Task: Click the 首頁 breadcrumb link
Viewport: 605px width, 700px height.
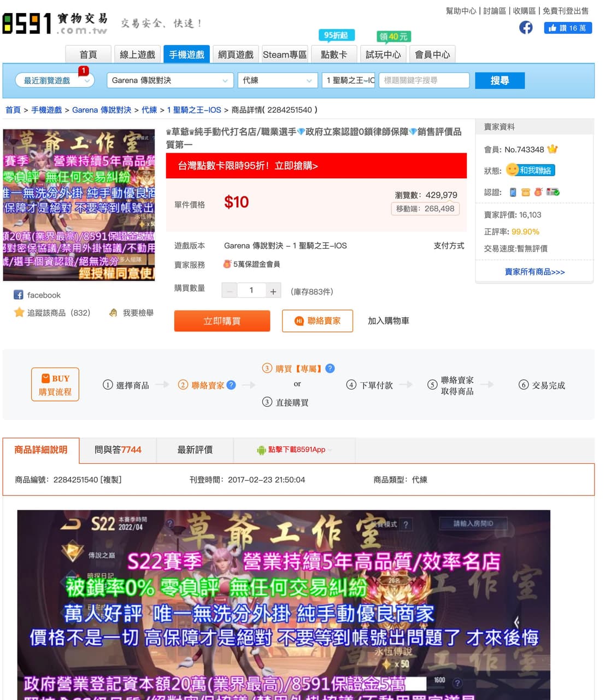Action: pyautogui.click(x=13, y=110)
